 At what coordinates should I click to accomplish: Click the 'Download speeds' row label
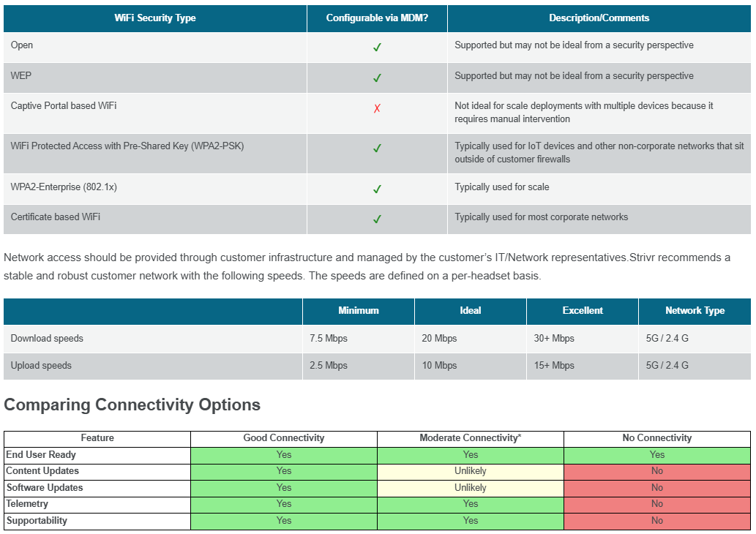[47, 339]
